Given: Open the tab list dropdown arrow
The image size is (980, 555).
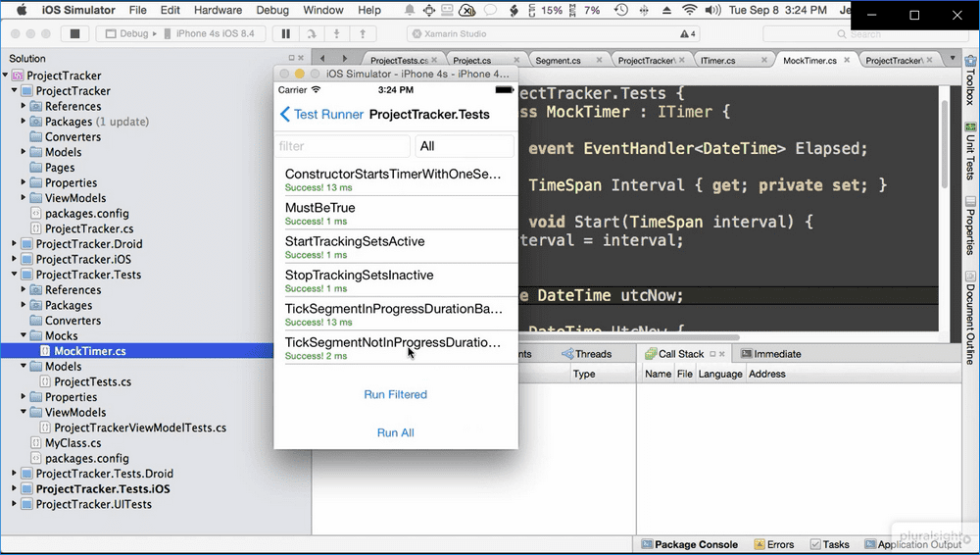Looking at the screenshot, I should click(x=953, y=58).
